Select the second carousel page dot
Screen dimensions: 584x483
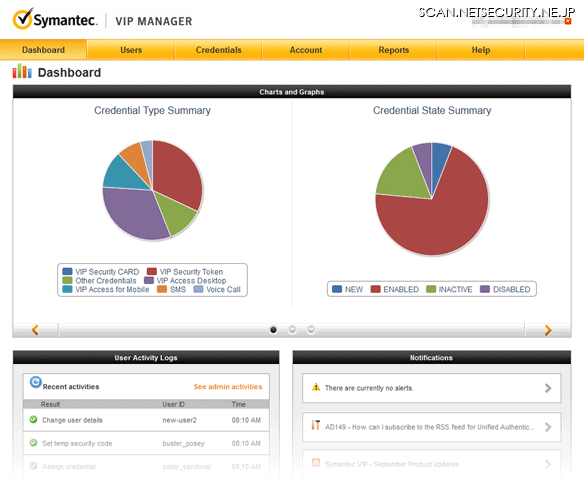(292, 330)
